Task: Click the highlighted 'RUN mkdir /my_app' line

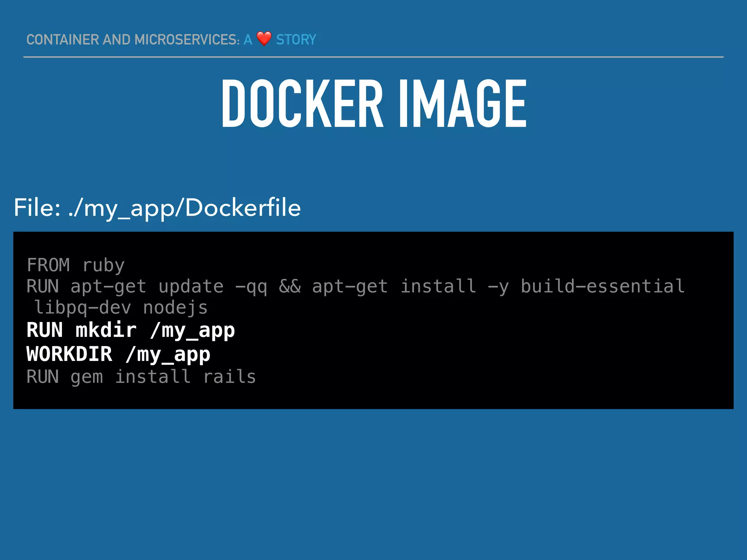Action: click(131, 331)
